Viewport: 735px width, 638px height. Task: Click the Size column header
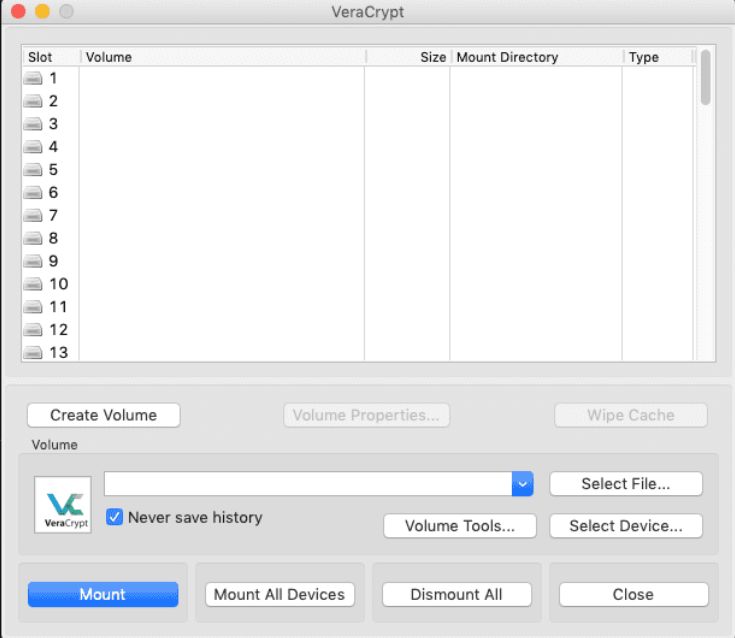click(x=408, y=57)
